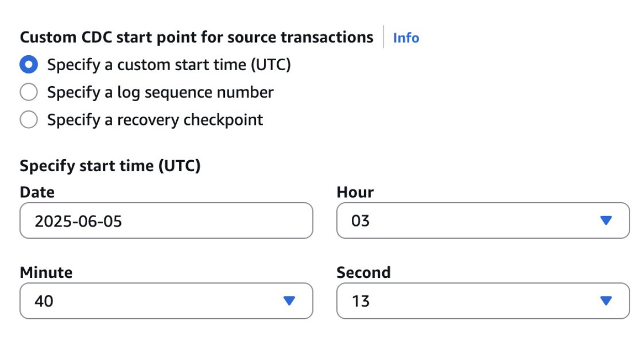Viewport: 644px width, 337px height.
Task: Click the 'Specify a custom start time (UTC)' label
Action: point(168,65)
